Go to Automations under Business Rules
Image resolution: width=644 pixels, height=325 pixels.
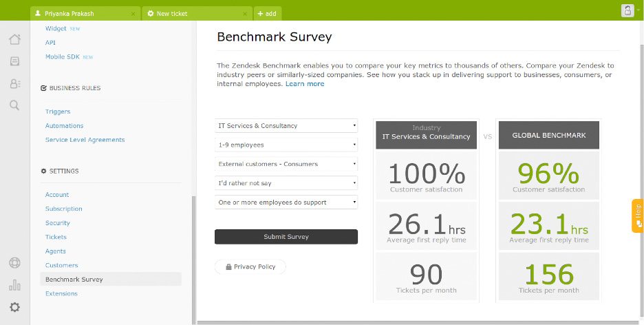pos(64,126)
